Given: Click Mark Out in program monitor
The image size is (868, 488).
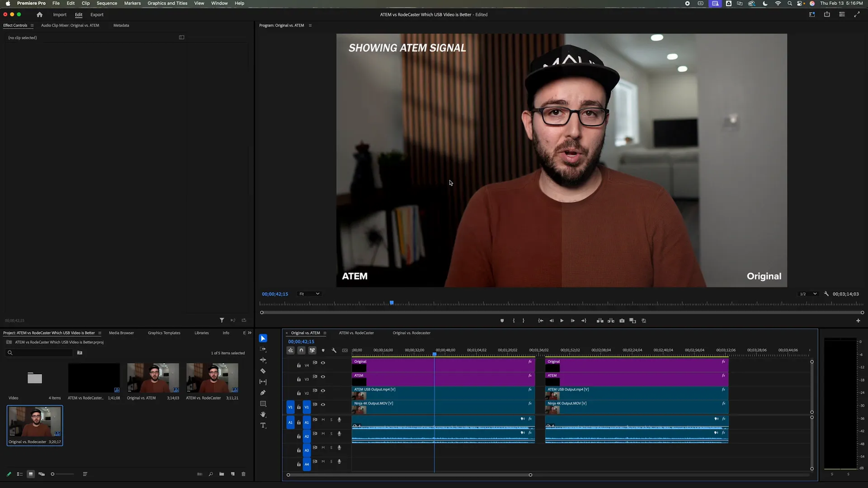Looking at the screenshot, I should (524, 320).
